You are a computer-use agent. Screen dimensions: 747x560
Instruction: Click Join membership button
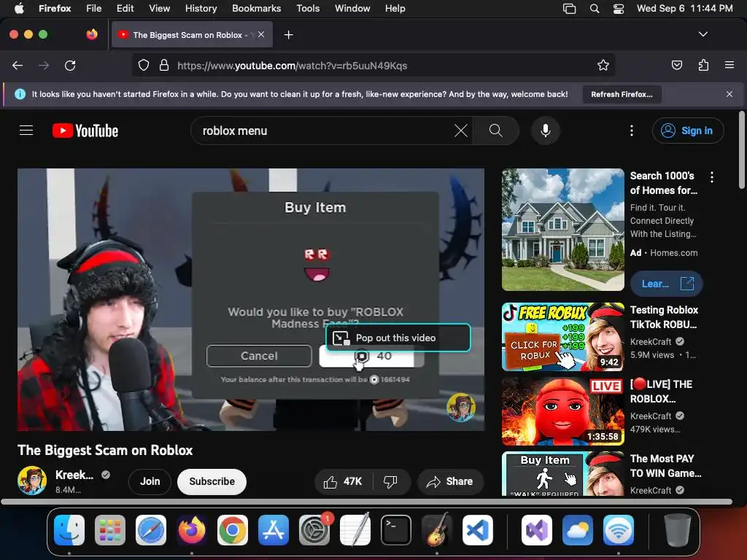[150, 481]
